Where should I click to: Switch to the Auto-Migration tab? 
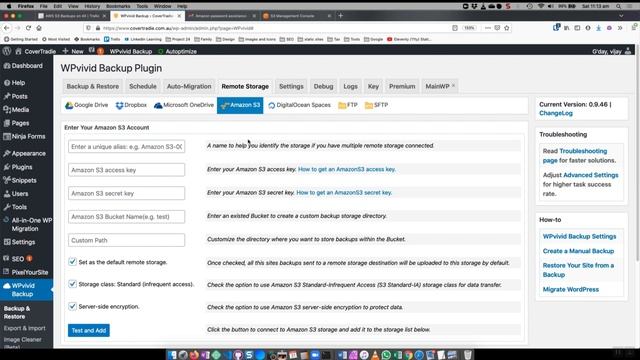[189, 86]
